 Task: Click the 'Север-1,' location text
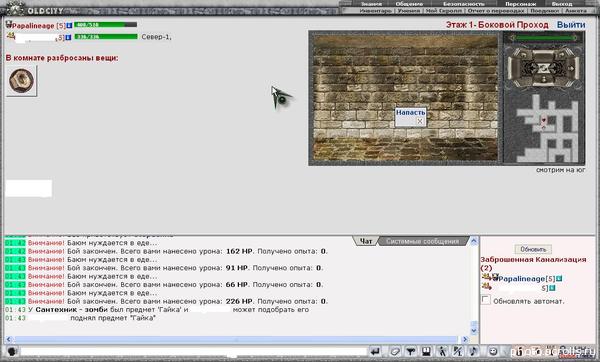157,37
